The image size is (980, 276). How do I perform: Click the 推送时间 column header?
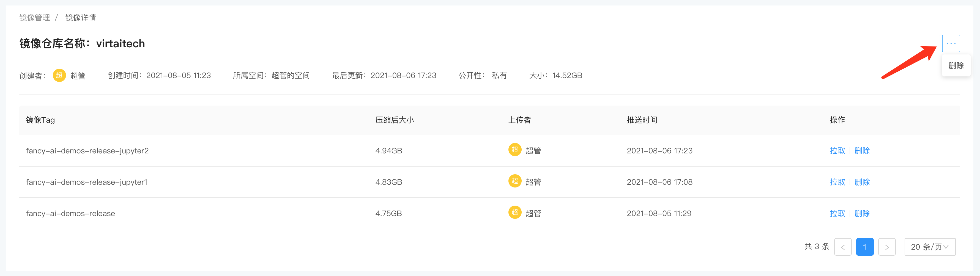pyautogui.click(x=642, y=120)
